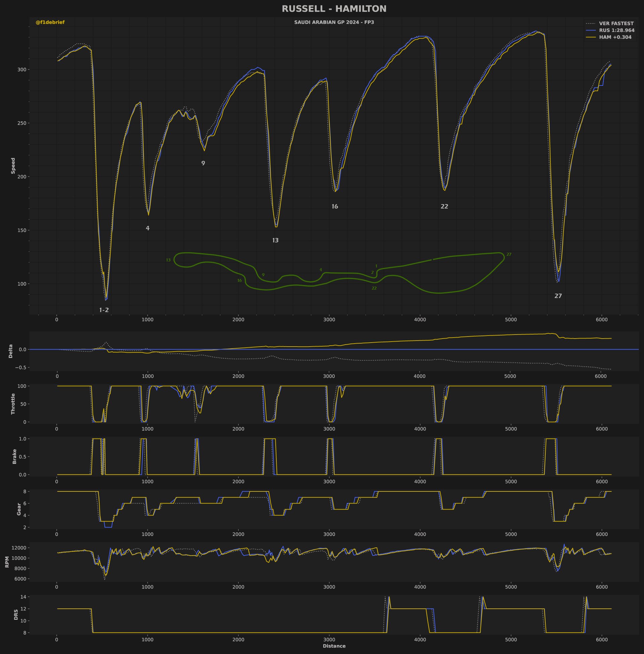Click the large corner 27 label on speed chart

click(558, 296)
